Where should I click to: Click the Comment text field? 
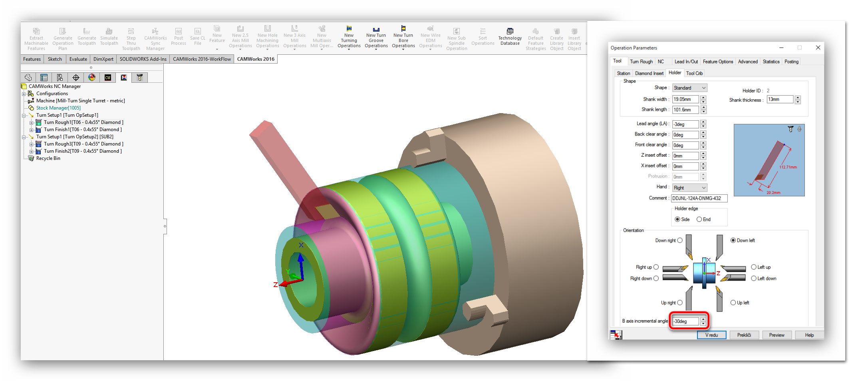(699, 198)
